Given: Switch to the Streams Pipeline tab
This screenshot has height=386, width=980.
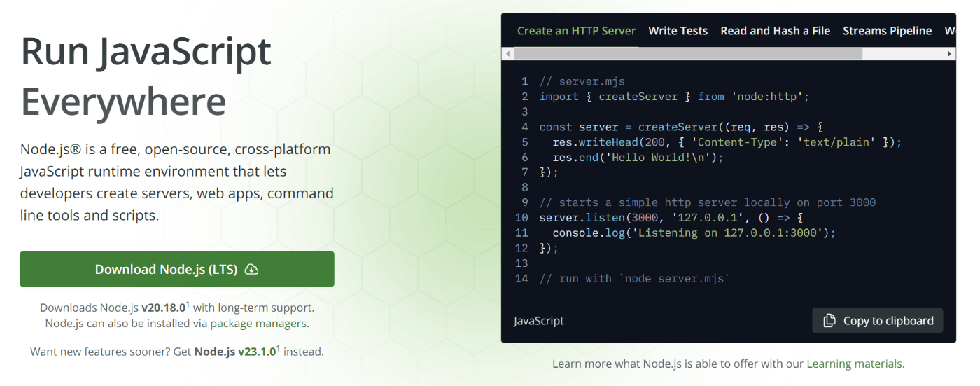Looking at the screenshot, I should pyautogui.click(x=887, y=31).
